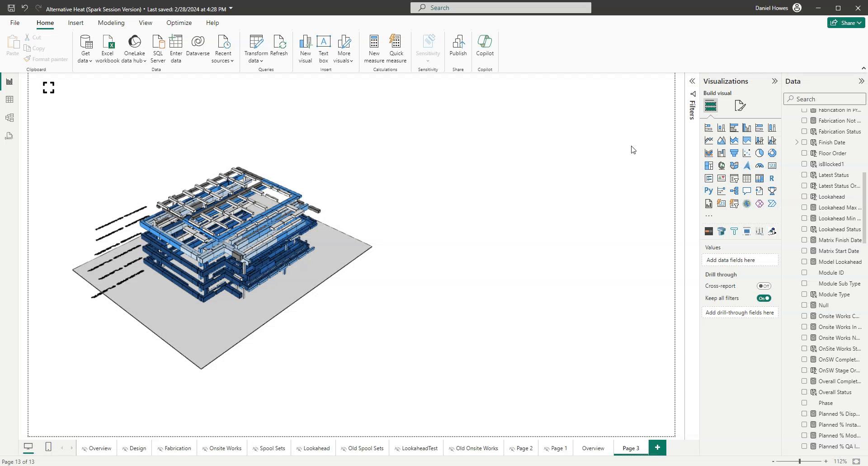
Task: Adjust the zoom slider in status bar
Action: pos(799,461)
